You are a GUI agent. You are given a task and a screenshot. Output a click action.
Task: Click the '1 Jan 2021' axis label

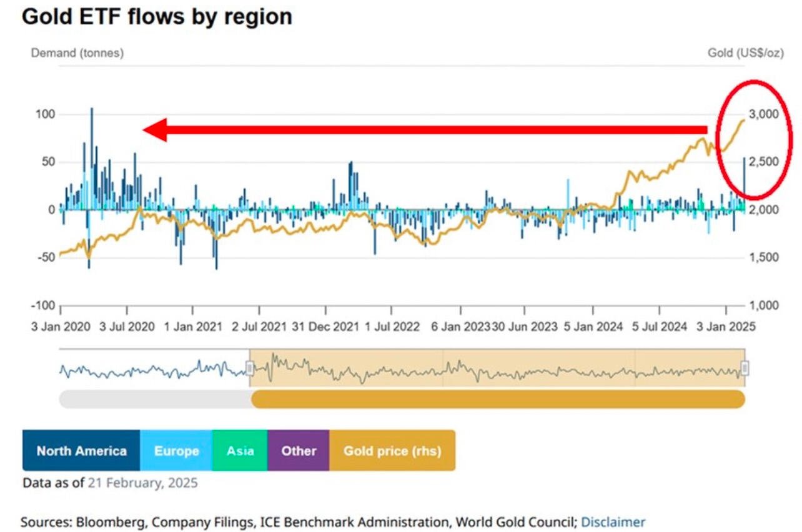click(192, 327)
